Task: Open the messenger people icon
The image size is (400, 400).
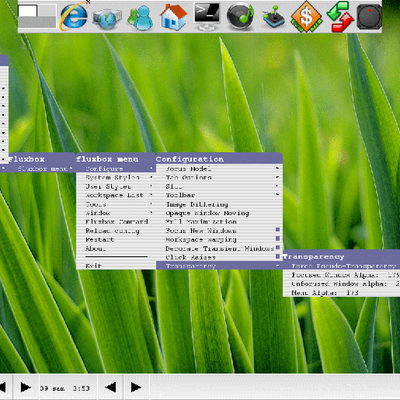Action: 140,18
